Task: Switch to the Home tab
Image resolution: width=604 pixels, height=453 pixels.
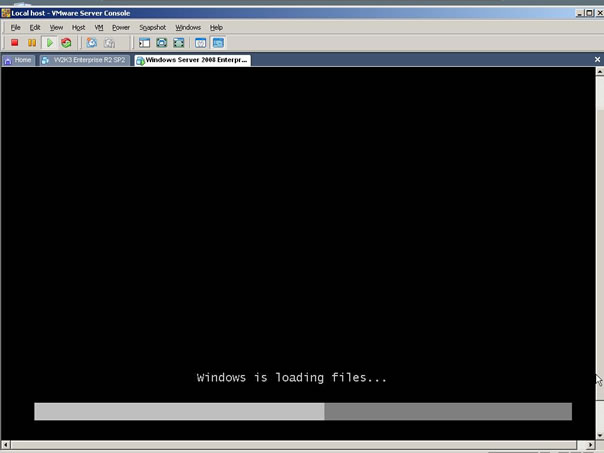Action: (x=18, y=60)
